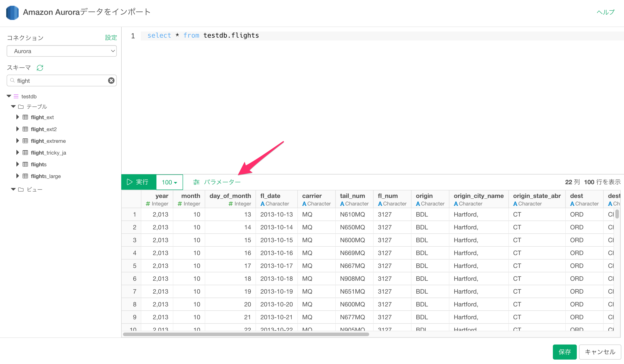624x364 pixels.
Task: Select the flights_large table name
Action: (46, 176)
